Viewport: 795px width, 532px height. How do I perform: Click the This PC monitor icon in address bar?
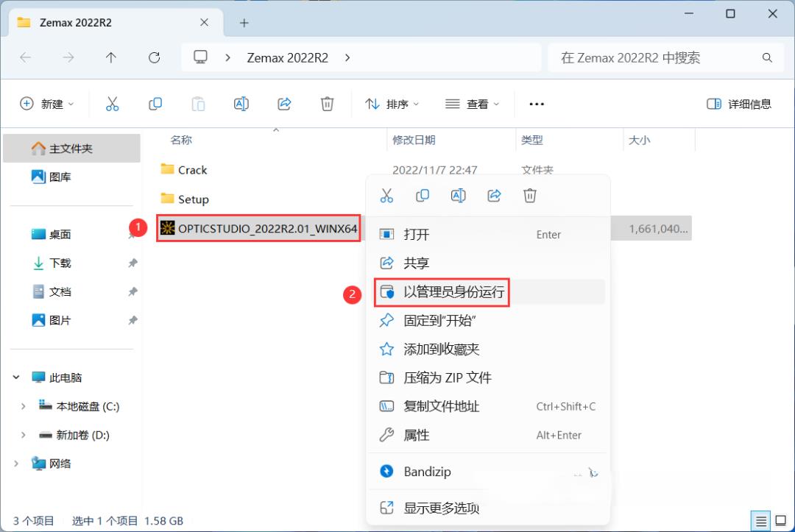click(x=201, y=57)
